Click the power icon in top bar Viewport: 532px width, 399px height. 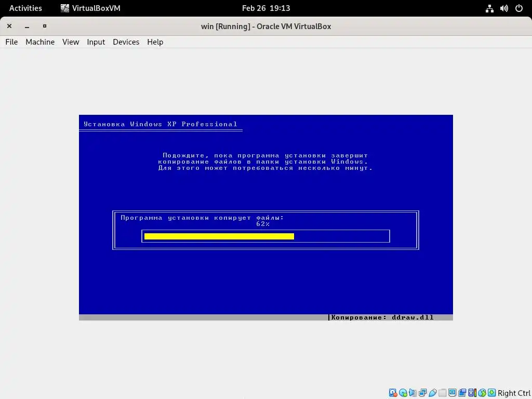point(519,8)
